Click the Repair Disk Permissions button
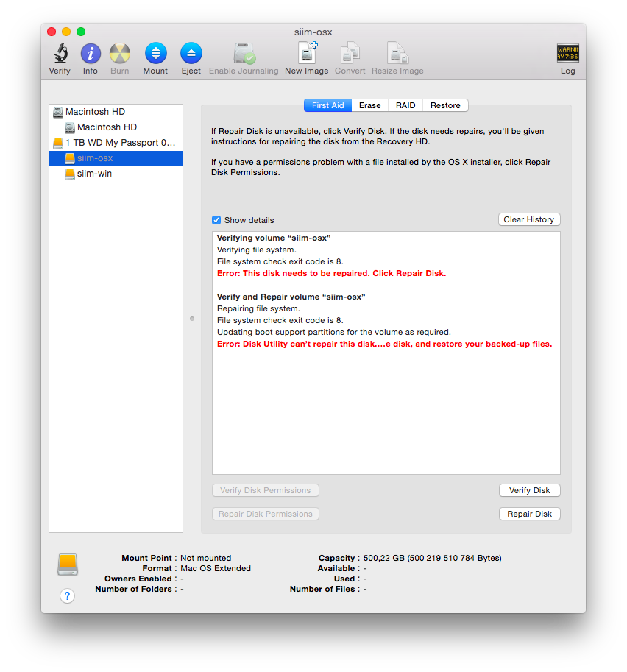Screen dimensions: 627x672 (265, 514)
